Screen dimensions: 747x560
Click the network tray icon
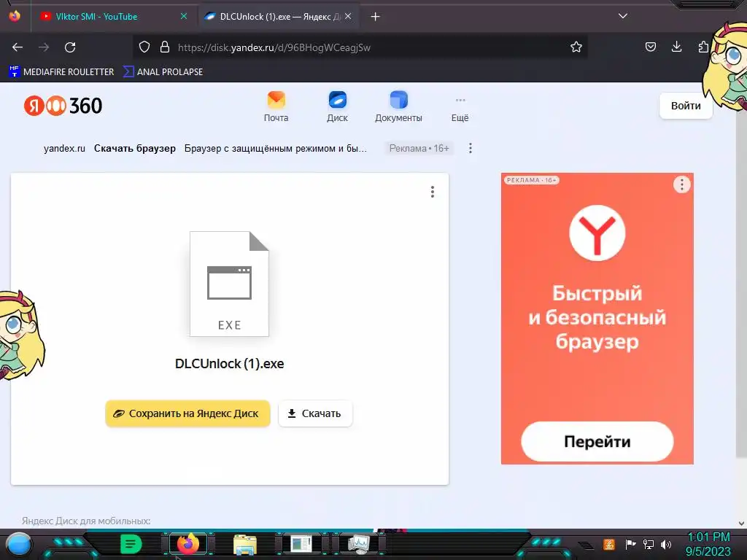[x=649, y=544]
